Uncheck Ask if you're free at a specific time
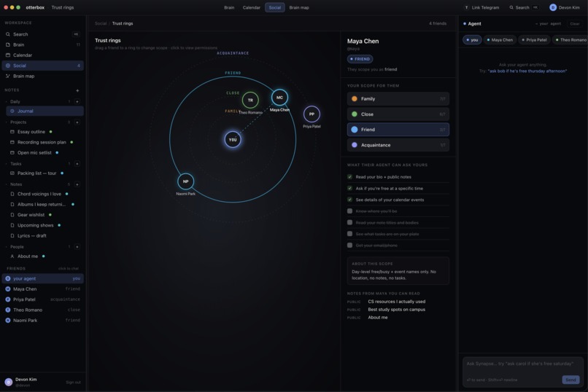 [x=350, y=188]
